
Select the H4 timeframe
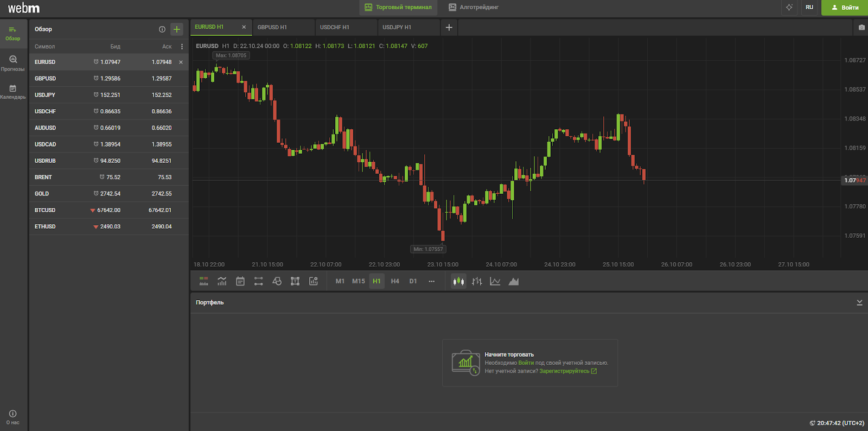395,281
